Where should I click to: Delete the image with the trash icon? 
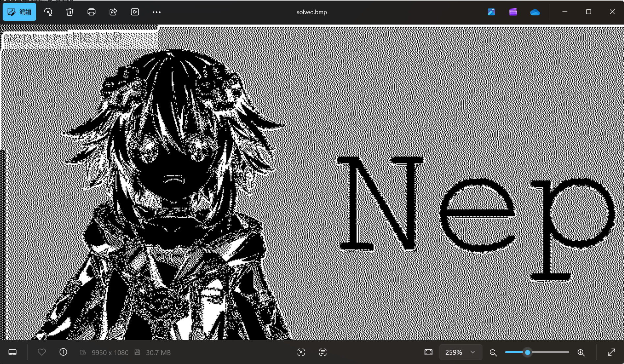point(70,12)
